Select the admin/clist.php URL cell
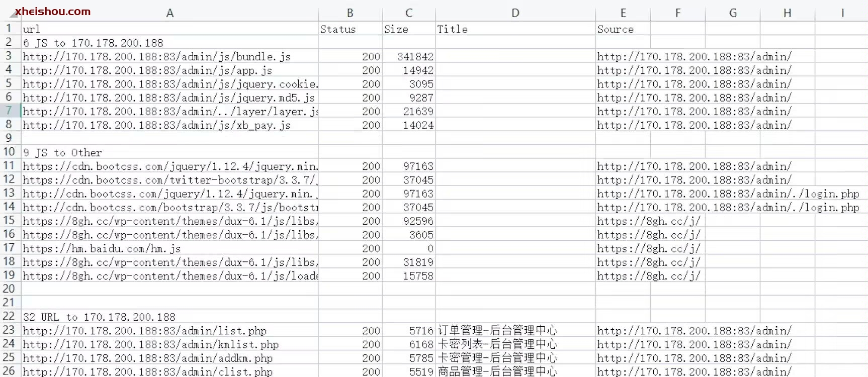 click(169, 371)
